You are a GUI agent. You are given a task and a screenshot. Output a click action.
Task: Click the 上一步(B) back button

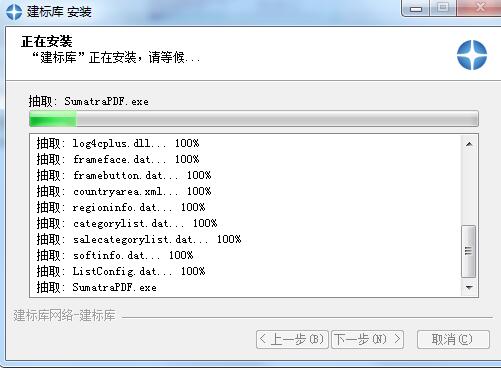[292, 339]
